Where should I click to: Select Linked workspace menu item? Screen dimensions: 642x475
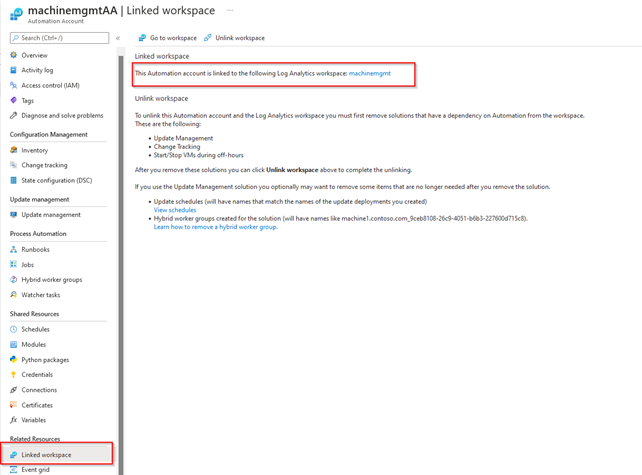(x=47, y=455)
